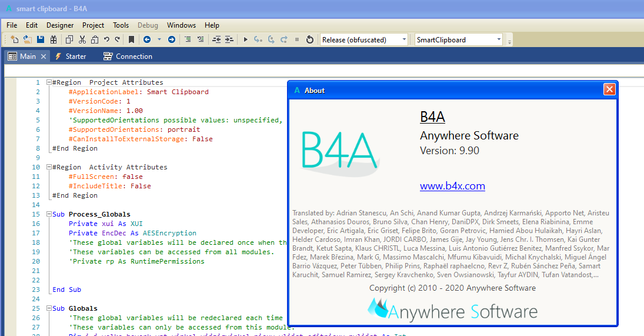This screenshot has height=336, width=644.
Task: Click the Undo arrow icon
Action: pyautogui.click(x=107, y=39)
